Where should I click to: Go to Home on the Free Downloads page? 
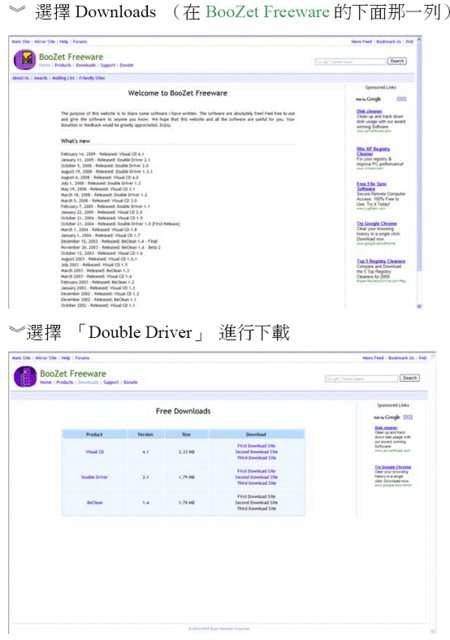pyautogui.click(x=46, y=382)
